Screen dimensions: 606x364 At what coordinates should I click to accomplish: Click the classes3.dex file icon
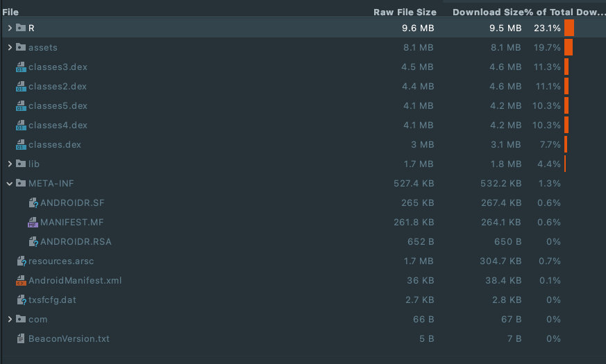coord(21,67)
